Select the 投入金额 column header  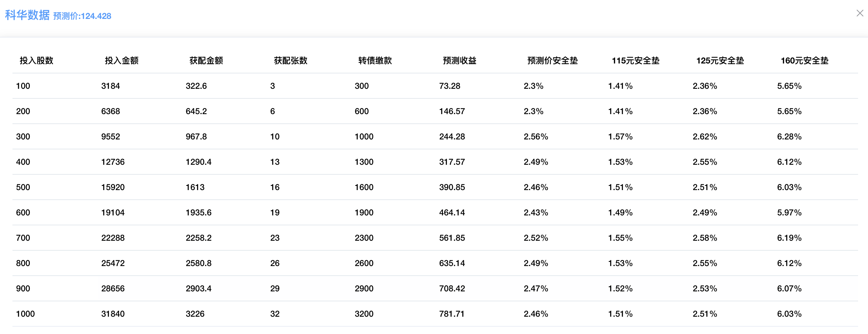coord(121,60)
